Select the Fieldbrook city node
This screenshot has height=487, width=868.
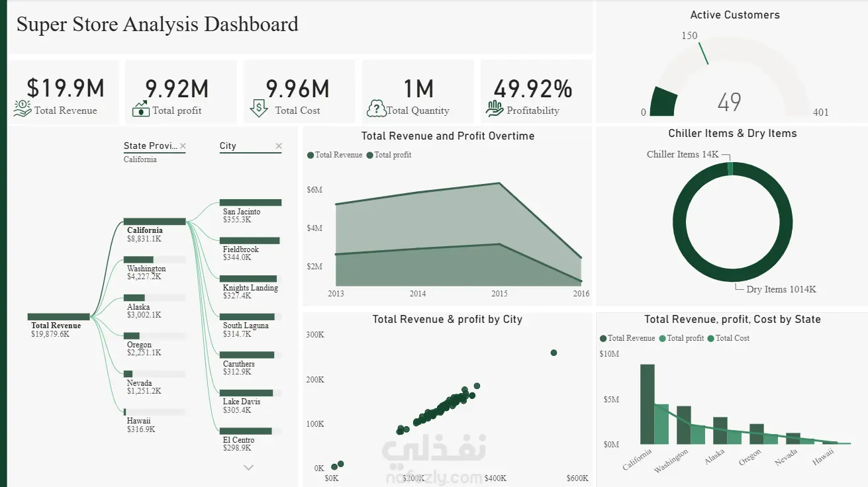pos(251,241)
